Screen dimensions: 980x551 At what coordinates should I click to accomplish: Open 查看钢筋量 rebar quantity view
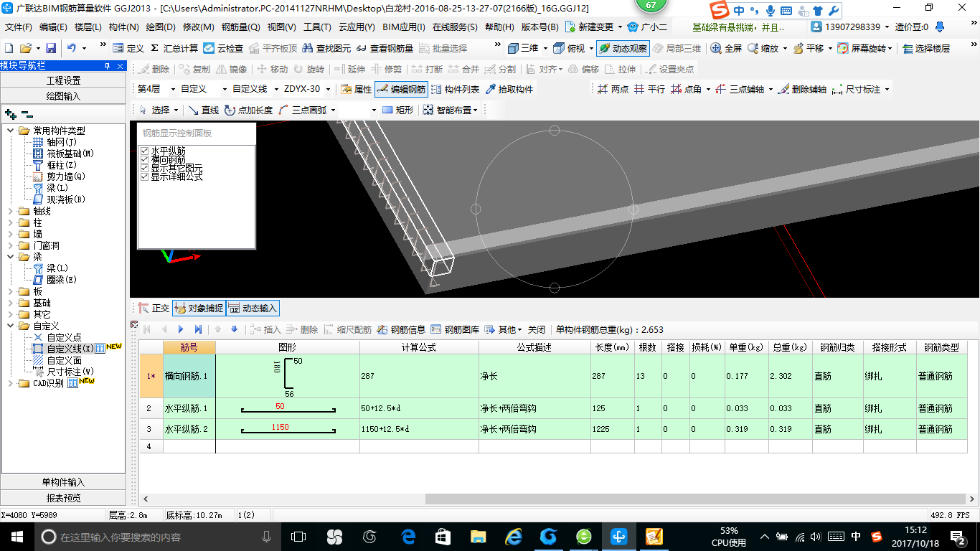385,48
